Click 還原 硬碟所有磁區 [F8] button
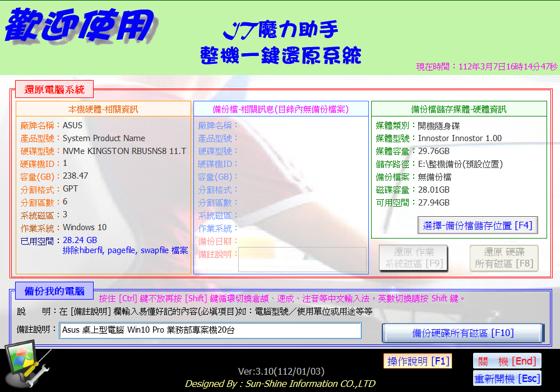The height and width of the screenshot is (392, 560). (x=504, y=258)
